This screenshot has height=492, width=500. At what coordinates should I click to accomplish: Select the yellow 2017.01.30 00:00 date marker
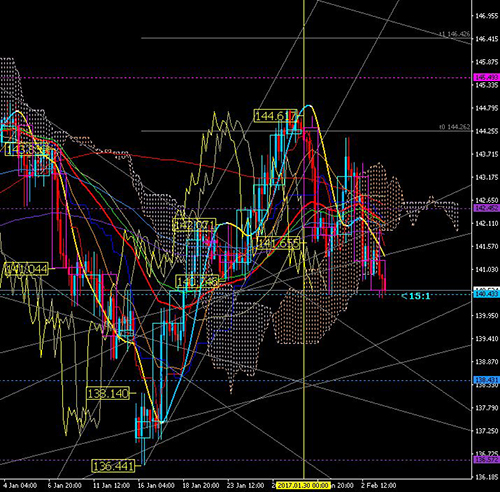pos(303,485)
